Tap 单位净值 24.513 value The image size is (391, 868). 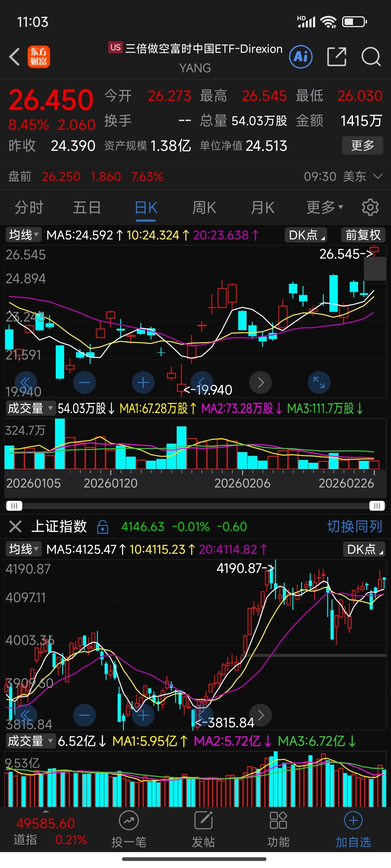pos(266,146)
